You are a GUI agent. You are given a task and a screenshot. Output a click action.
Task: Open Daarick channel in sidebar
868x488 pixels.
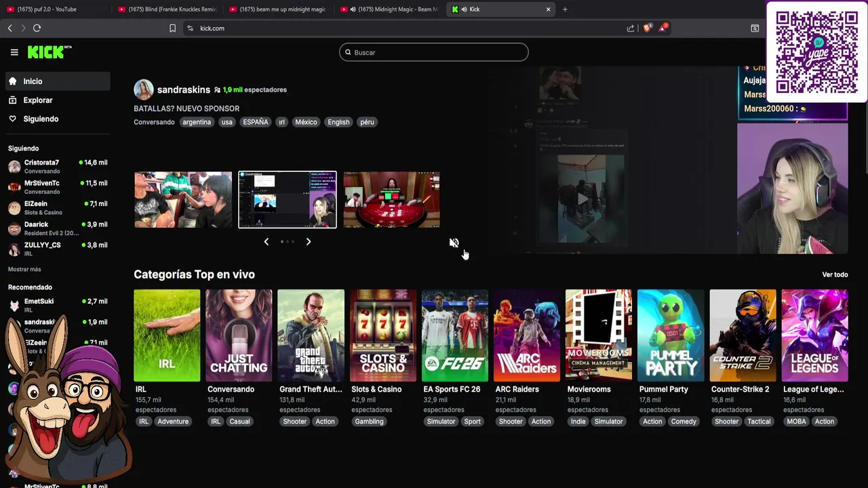point(57,228)
